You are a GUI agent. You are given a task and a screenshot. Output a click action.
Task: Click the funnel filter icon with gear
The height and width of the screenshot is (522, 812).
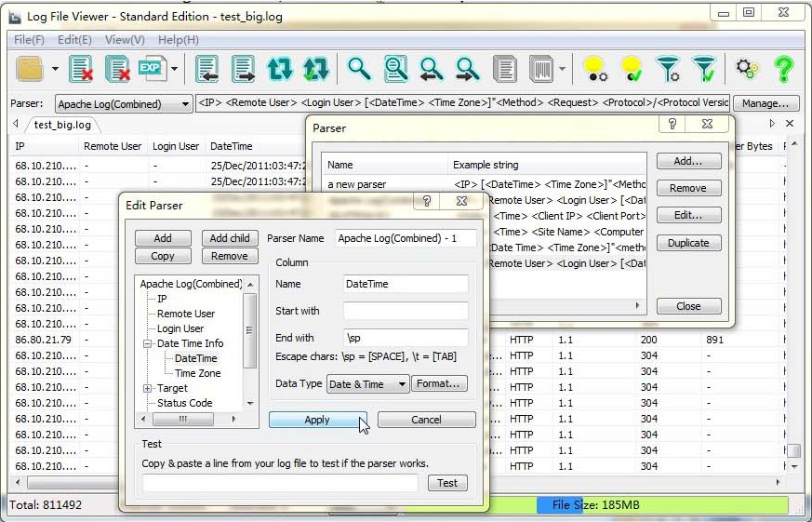pyautogui.click(x=668, y=69)
